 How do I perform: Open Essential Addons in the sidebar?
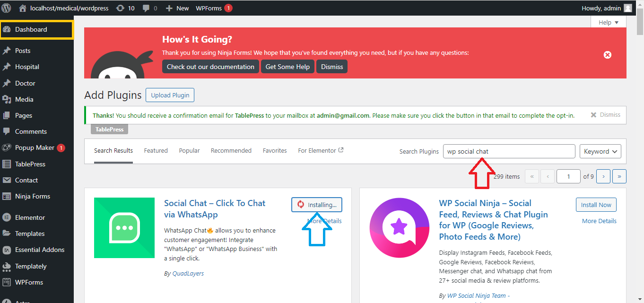[39, 250]
